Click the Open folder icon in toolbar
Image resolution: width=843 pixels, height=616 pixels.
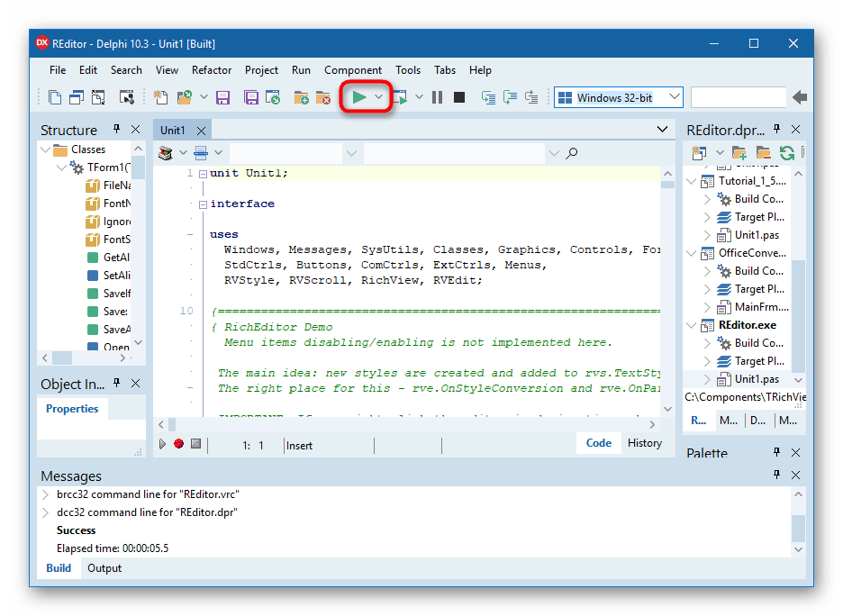185,97
